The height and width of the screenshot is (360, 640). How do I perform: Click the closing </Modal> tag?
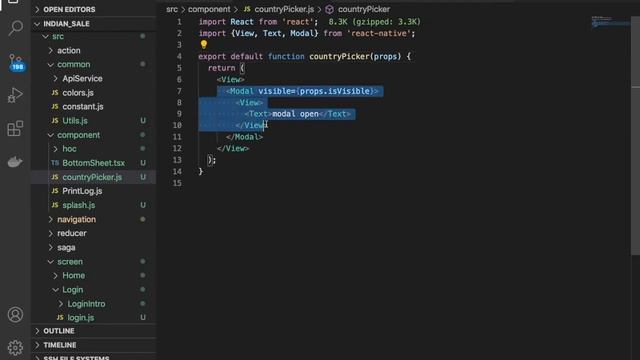click(244, 137)
